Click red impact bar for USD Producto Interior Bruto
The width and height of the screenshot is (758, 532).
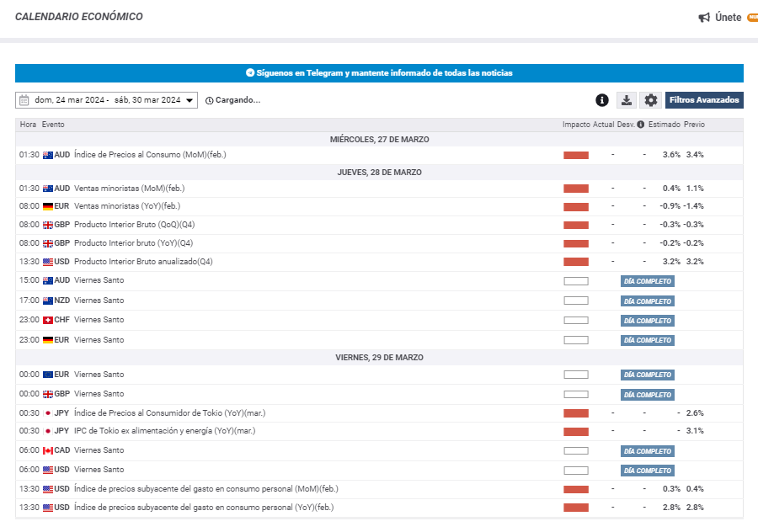click(x=576, y=262)
